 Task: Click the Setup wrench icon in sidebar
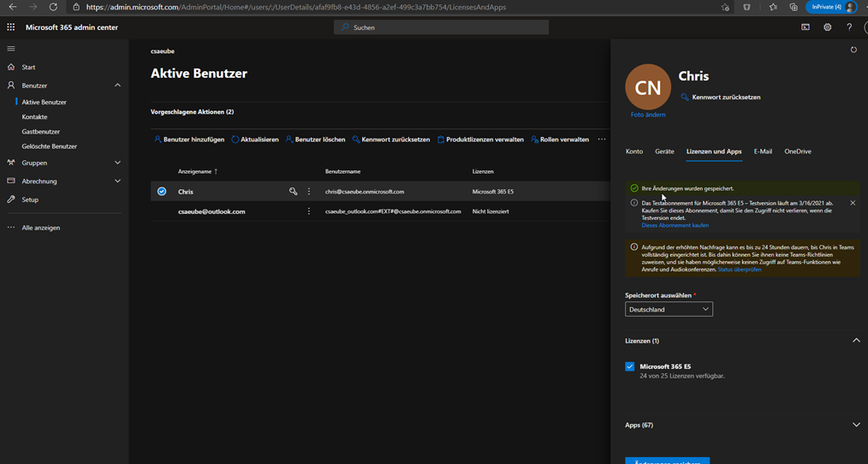(x=11, y=199)
